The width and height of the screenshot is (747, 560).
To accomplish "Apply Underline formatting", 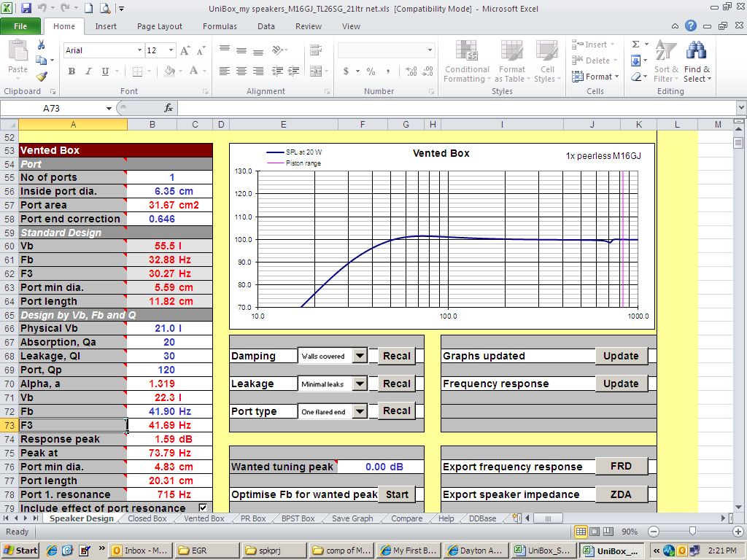I will (x=105, y=71).
